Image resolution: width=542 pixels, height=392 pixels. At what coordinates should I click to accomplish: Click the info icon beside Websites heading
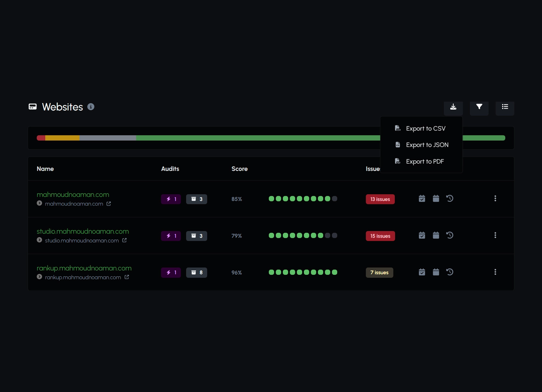coord(91,107)
